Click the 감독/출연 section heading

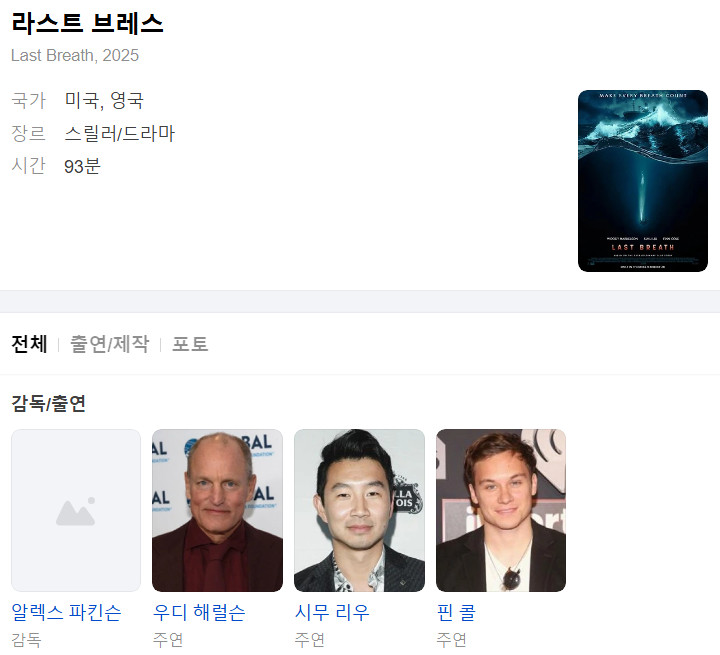point(48,403)
